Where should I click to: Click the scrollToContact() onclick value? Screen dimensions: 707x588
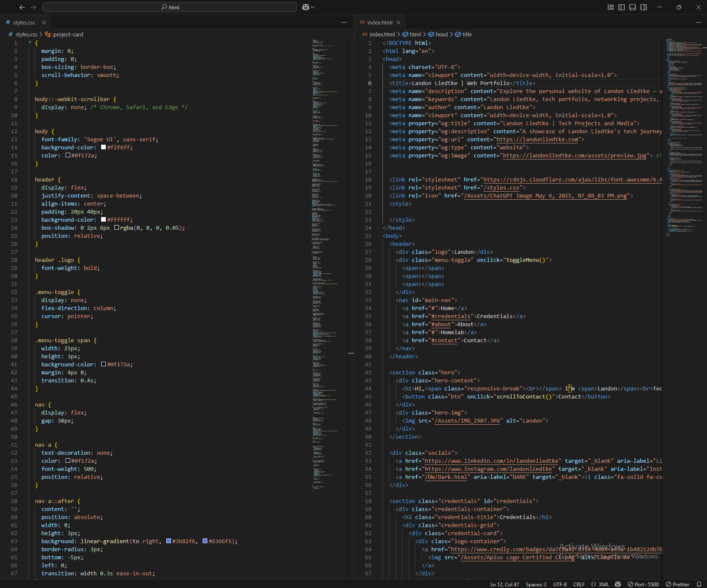click(x=524, y=396)
